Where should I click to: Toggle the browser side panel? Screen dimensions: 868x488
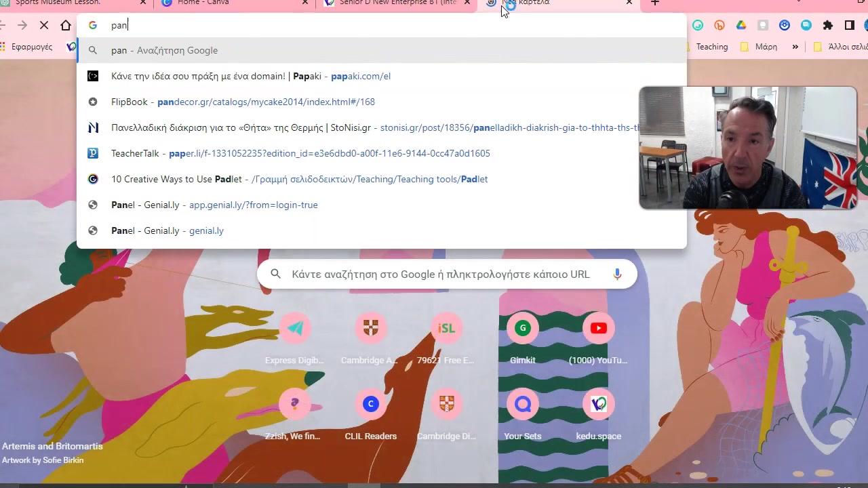(850, 25)
